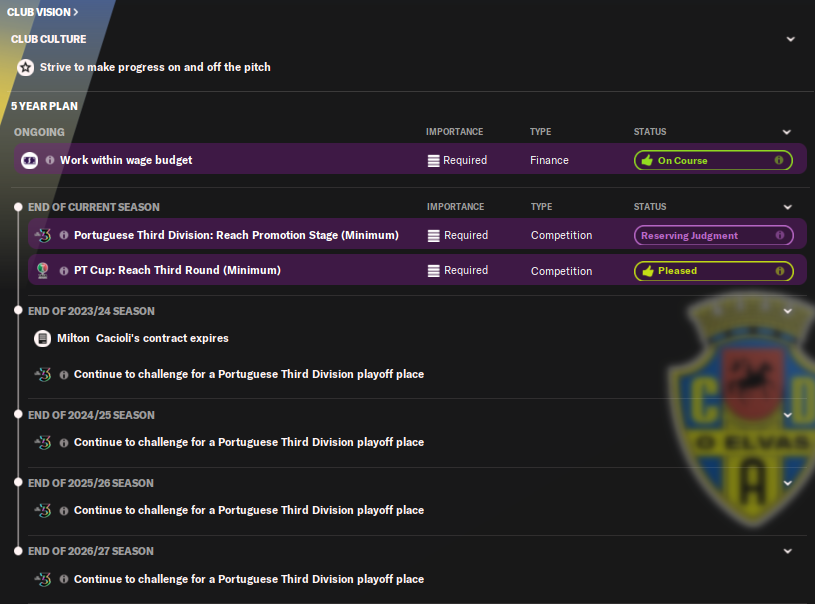
Task: Click importance bars icon in Promotion Stage row
Action: point(433,235)
